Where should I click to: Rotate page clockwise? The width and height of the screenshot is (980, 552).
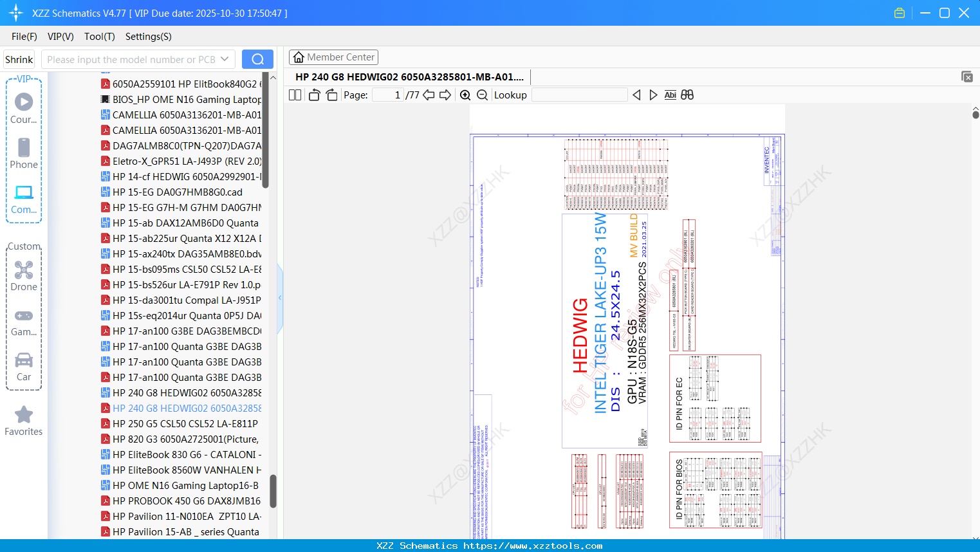tap(331, 95)
